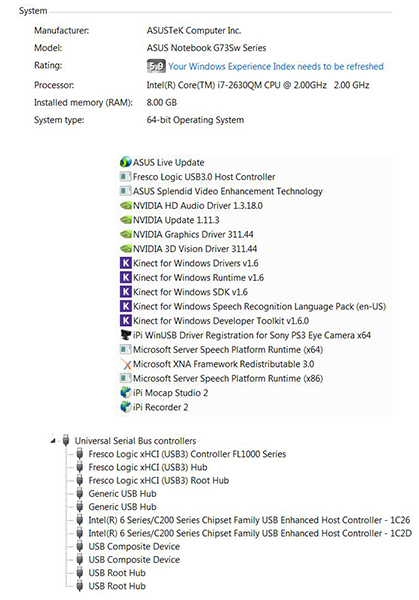Click the iPi Mocap Studio 2 icon
The image size is (419, 600).
[126, 393]
